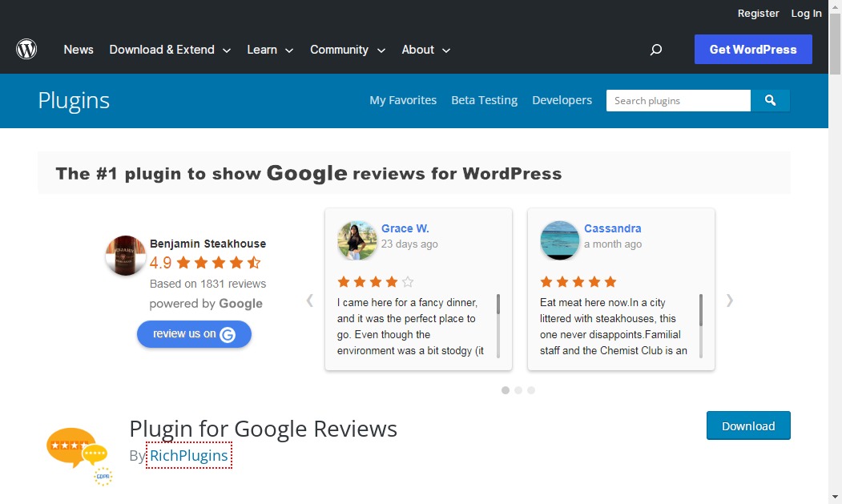
Task: Click the Log In link
Action: (806, 14)
